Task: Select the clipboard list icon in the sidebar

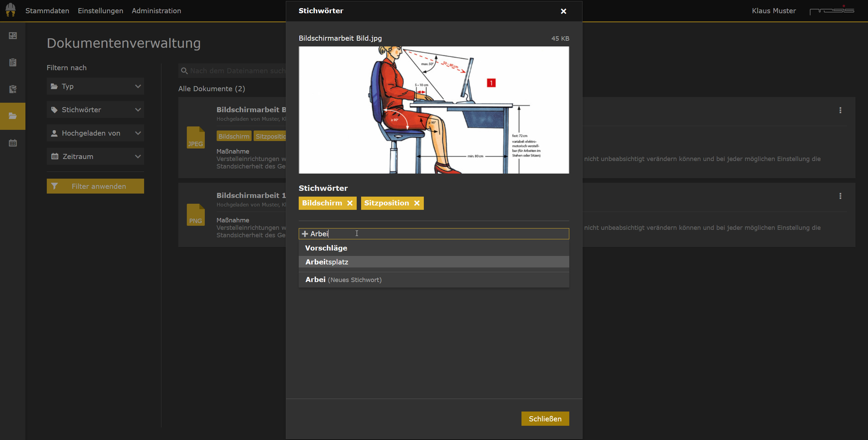Action: click(13, 62)
